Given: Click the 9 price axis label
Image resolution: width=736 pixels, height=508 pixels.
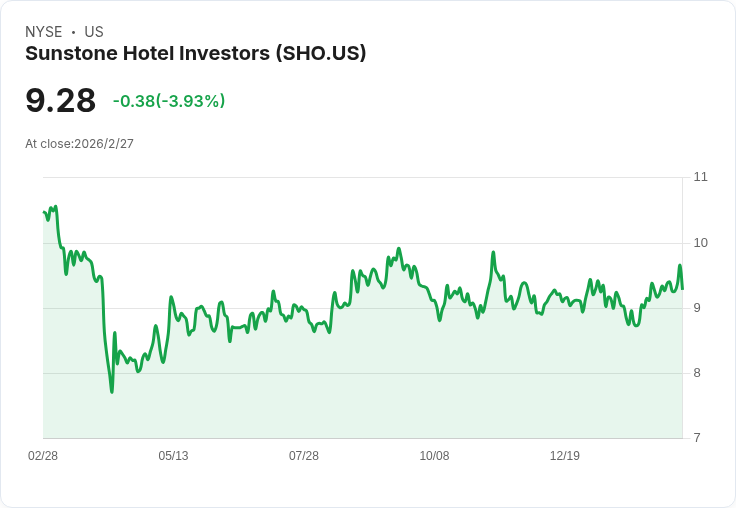Looking at the screenshot, I should [697, 308].
